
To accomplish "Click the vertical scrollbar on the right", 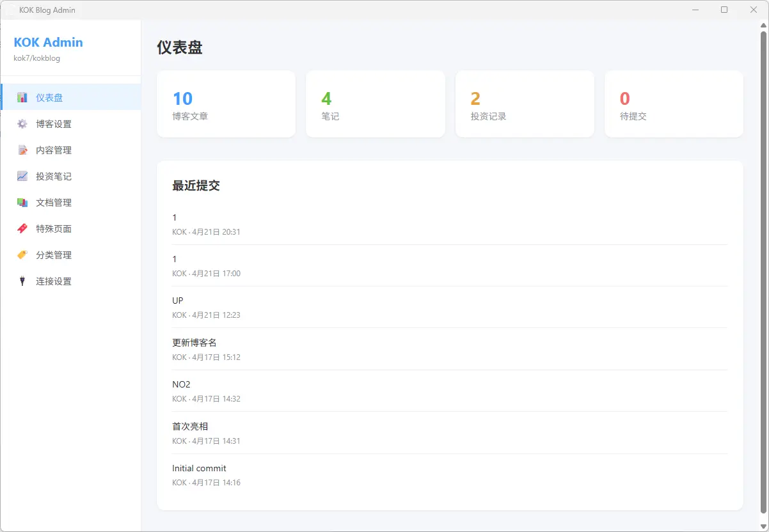I will [763, 269].
